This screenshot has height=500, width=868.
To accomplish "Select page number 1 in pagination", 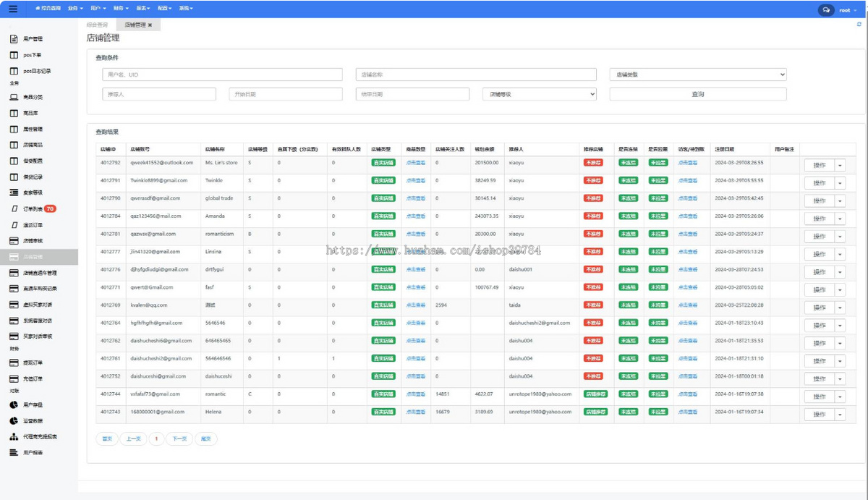I will 156,438.
